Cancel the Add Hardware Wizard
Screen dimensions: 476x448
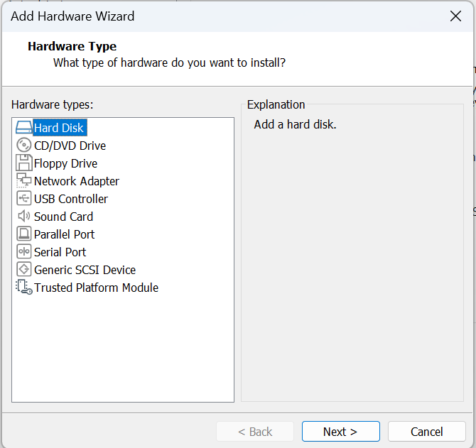pos(426,432)
